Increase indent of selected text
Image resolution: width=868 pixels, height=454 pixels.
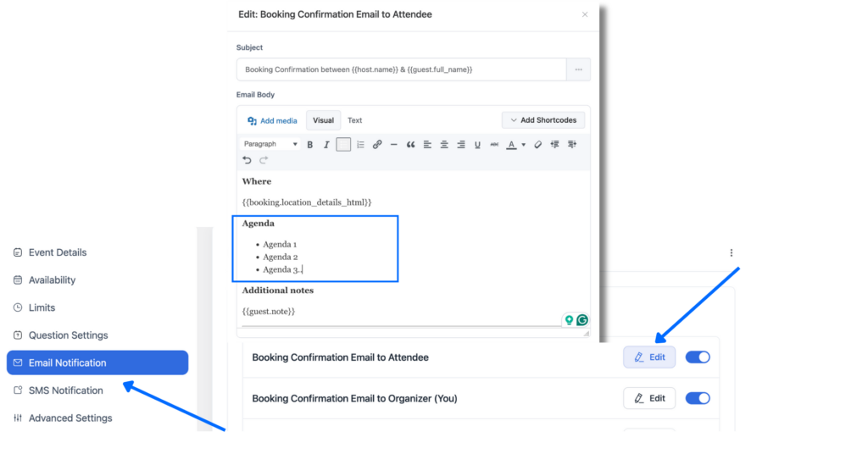click(572, 144)
